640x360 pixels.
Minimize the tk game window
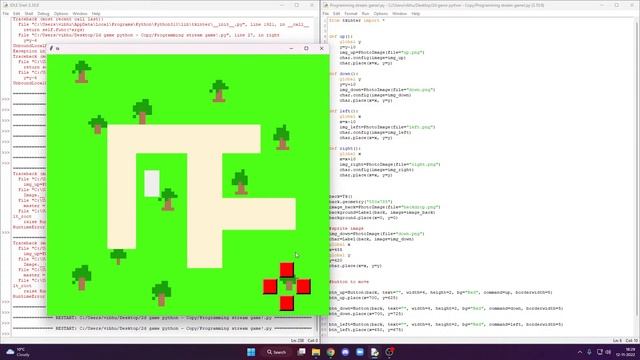point(291,48)
